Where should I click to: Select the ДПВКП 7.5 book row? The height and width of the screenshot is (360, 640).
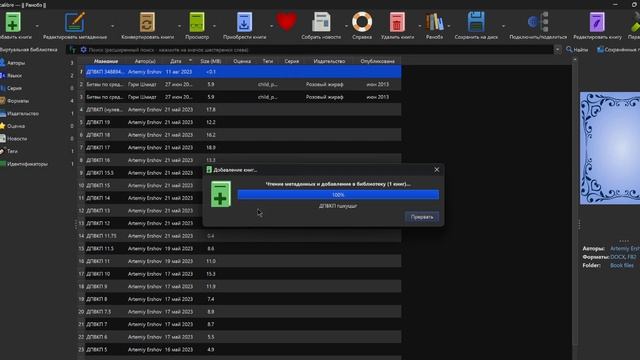(243, 312)
